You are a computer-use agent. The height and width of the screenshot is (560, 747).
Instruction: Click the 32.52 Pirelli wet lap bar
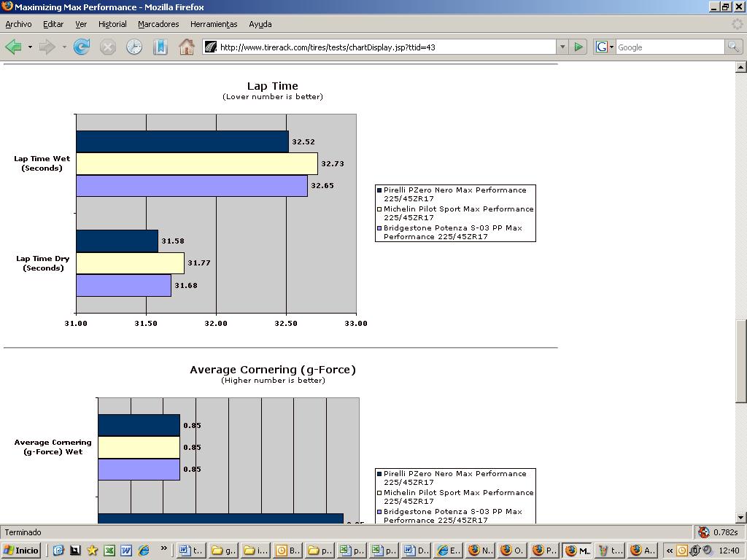[x=182, y=141]
